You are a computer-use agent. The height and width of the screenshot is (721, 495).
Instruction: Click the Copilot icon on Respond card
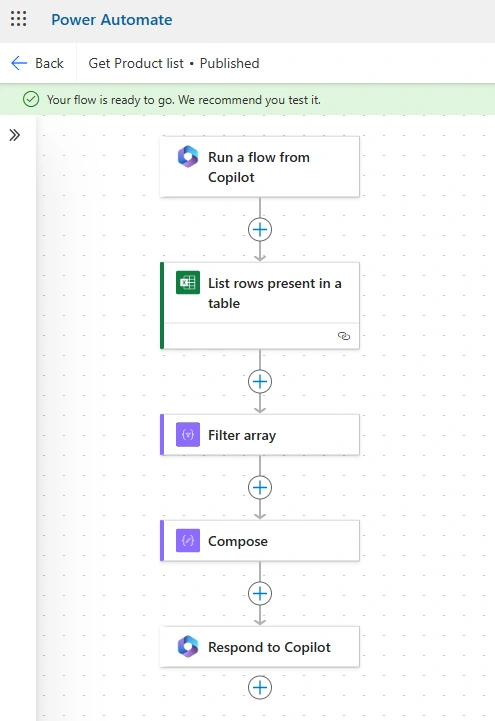point(188,647)
